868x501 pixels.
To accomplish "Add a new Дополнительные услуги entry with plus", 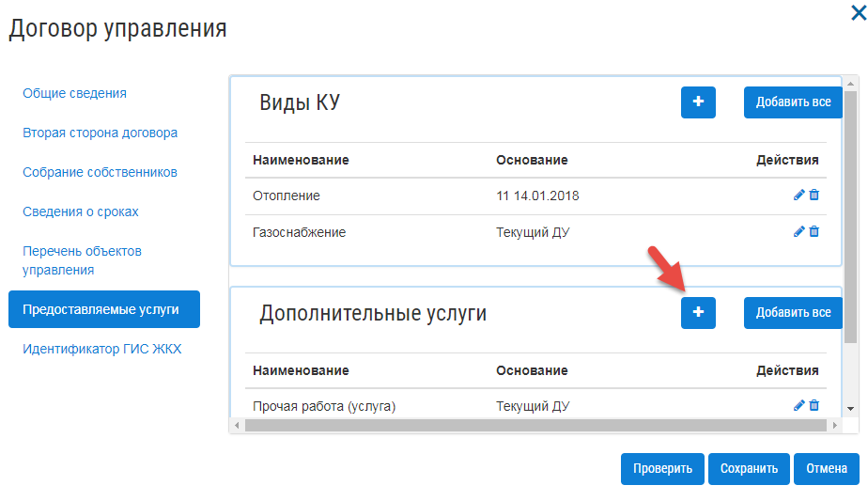I will [698, 313].
